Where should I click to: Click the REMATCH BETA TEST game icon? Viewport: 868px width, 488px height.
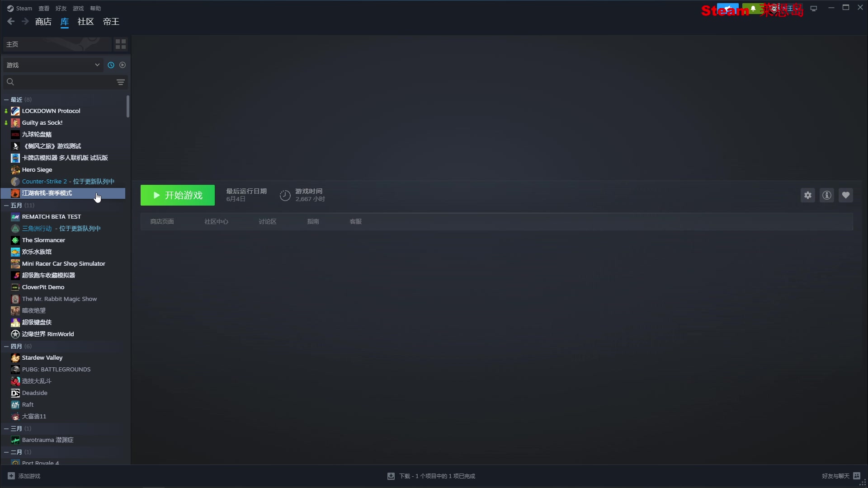[x=15, y=216]
